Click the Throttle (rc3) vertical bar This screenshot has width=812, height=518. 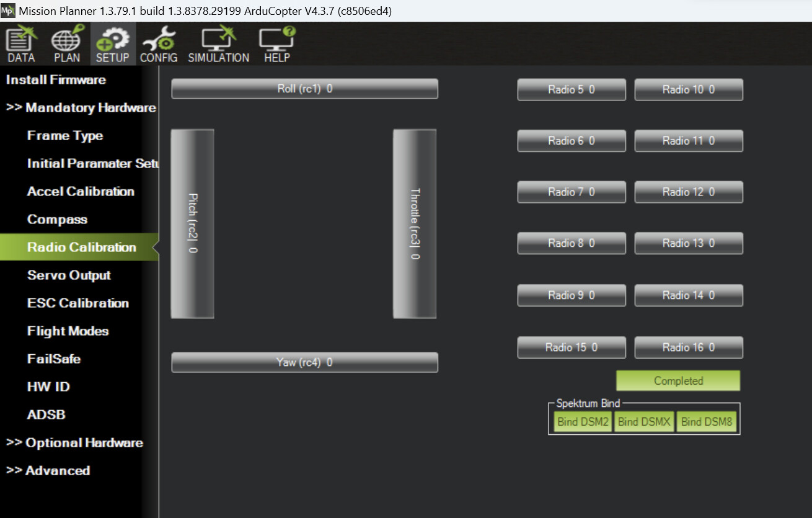[415, 223]
